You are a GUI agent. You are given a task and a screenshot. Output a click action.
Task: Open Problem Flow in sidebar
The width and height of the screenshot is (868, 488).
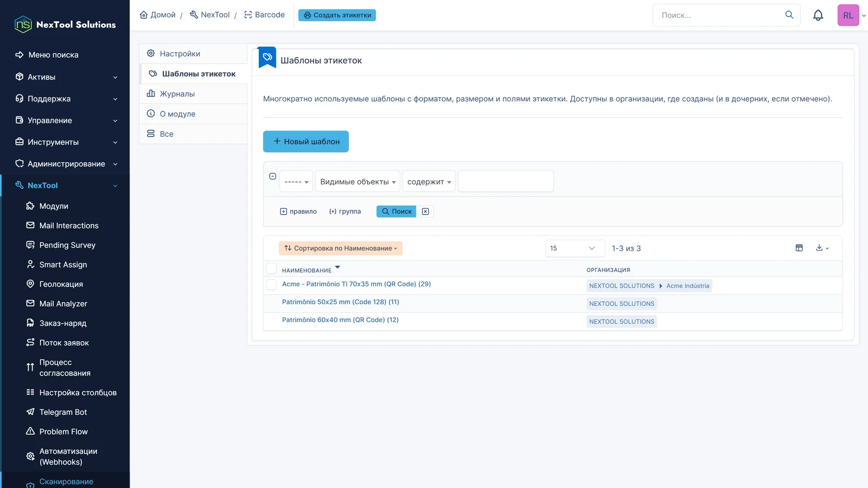63,432
